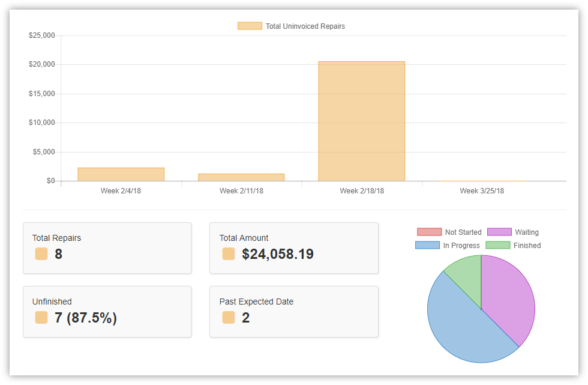Toggle the Waiting purple legend swatch
Screen dimensions: 588x385
499,232
